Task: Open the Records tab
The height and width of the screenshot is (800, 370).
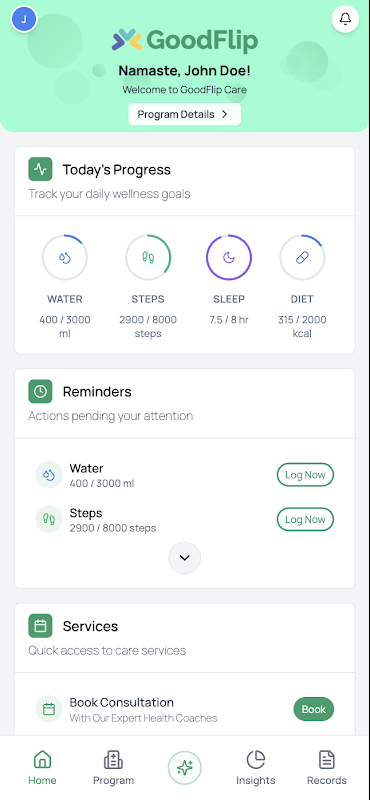Action: click(x=327, y=768)
